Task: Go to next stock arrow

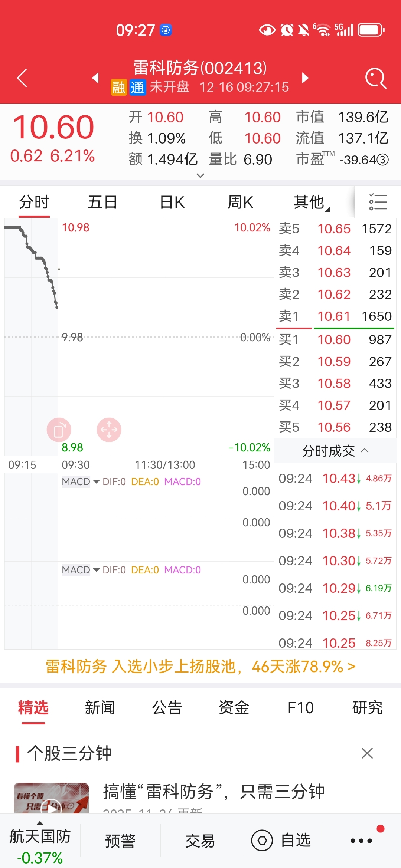Action: pos(305,78)
